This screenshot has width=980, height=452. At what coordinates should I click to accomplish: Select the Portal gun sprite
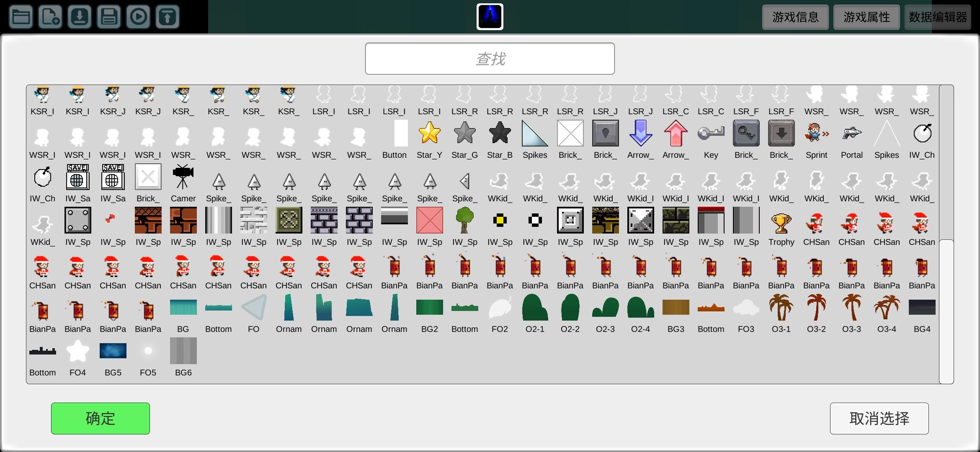[x=852, y=133]
